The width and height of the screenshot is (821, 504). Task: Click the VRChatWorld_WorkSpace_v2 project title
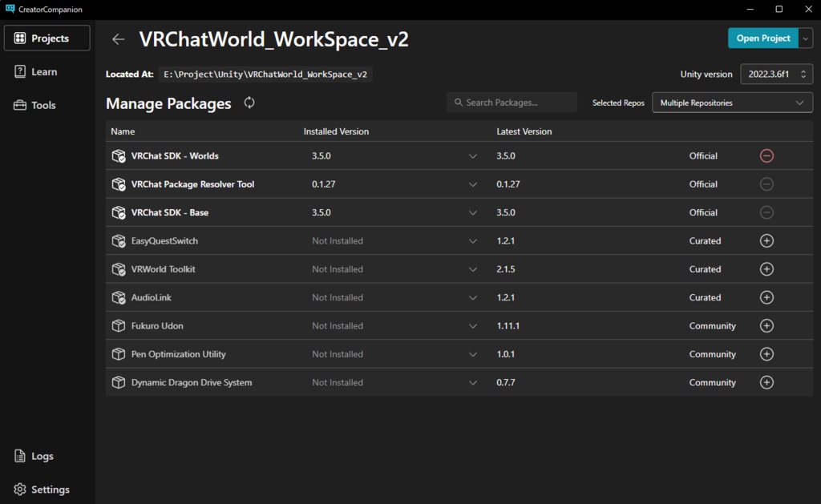[x=274, y=39]
